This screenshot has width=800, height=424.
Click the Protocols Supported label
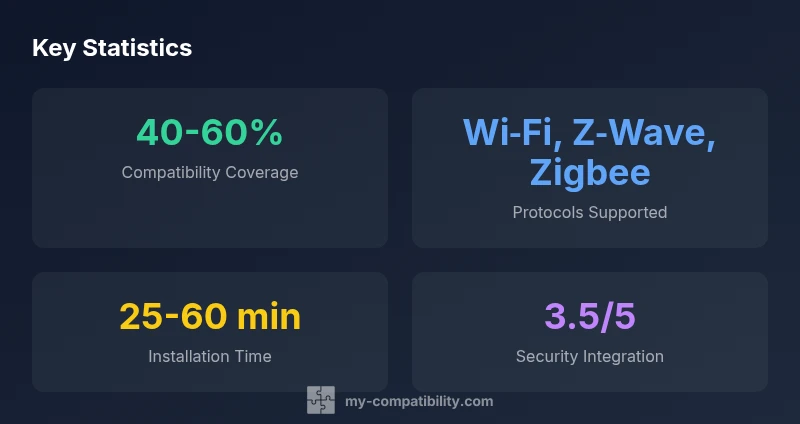590,212
